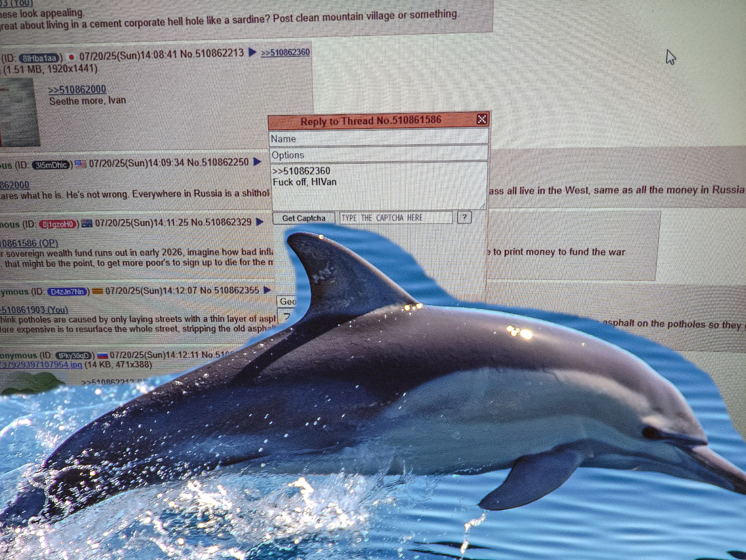This screenshot has width=746, height=560.
Task: Click the Options field in reply form
Action: pos(378,155)
